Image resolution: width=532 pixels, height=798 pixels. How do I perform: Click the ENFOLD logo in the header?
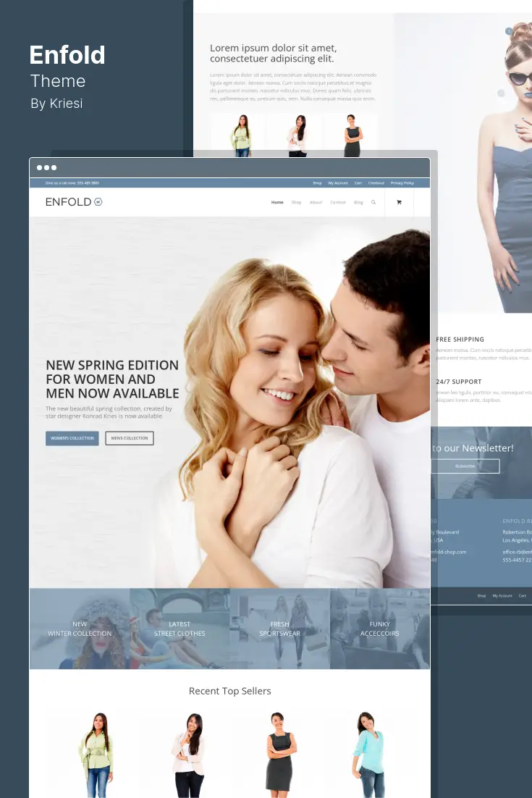74,202
